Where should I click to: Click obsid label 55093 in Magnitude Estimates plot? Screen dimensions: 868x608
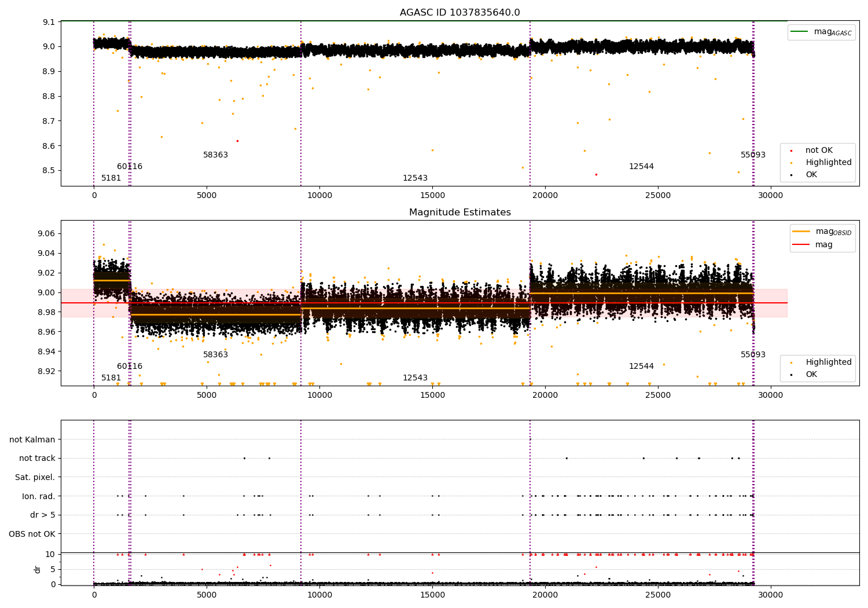pyautogui.click(x=753, y=355)
